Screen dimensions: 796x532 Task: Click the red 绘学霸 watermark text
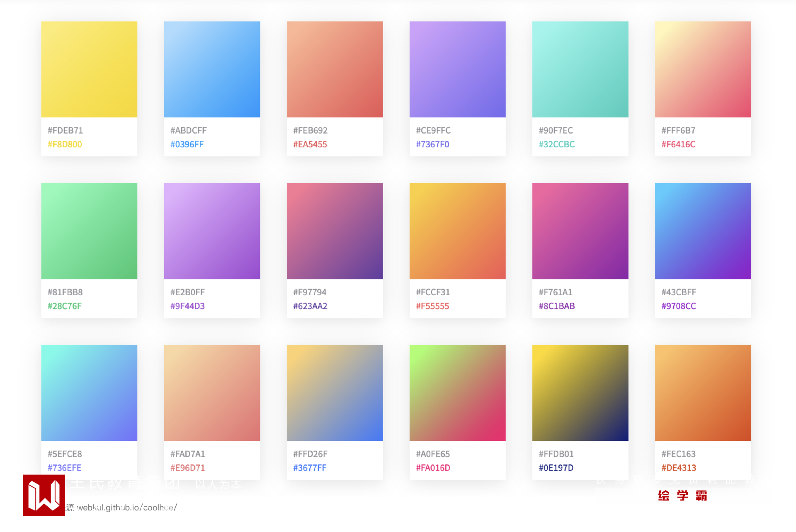pyautogui.click(x=682, y=496)
